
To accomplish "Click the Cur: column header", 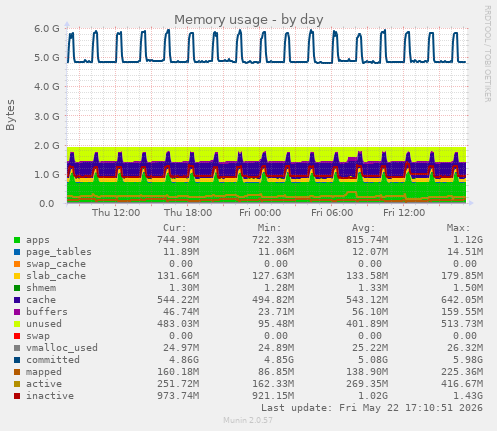I will pos(175,228).
